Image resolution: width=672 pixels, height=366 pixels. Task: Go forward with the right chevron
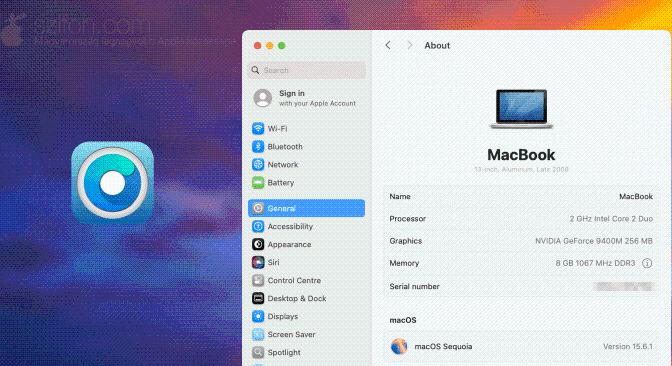click(x=410, y=45)
